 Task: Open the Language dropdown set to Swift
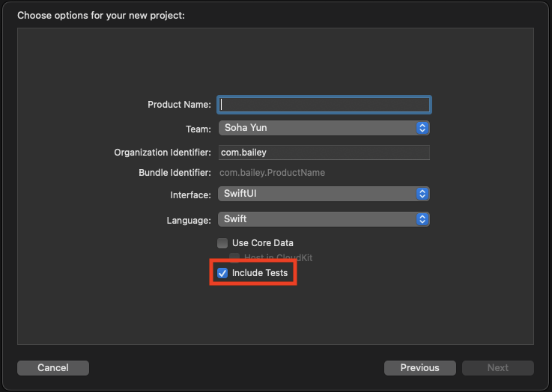(x=324, y=219)
